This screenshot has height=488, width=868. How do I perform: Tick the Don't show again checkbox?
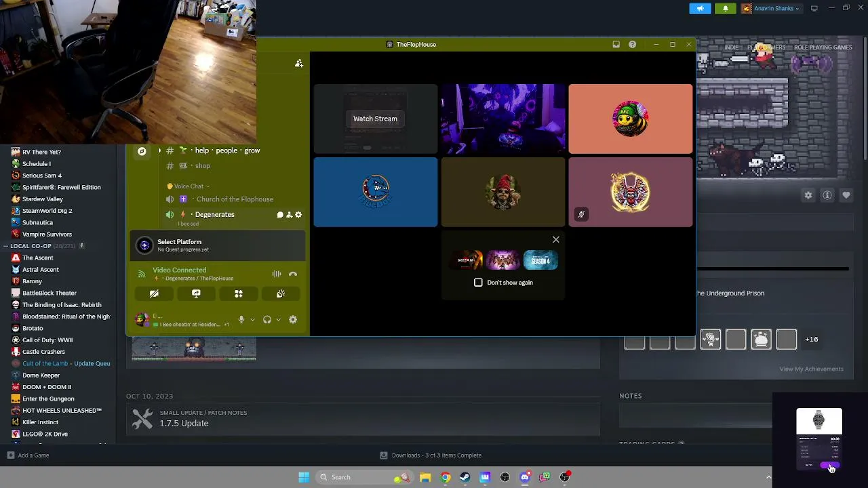[478, 282]
